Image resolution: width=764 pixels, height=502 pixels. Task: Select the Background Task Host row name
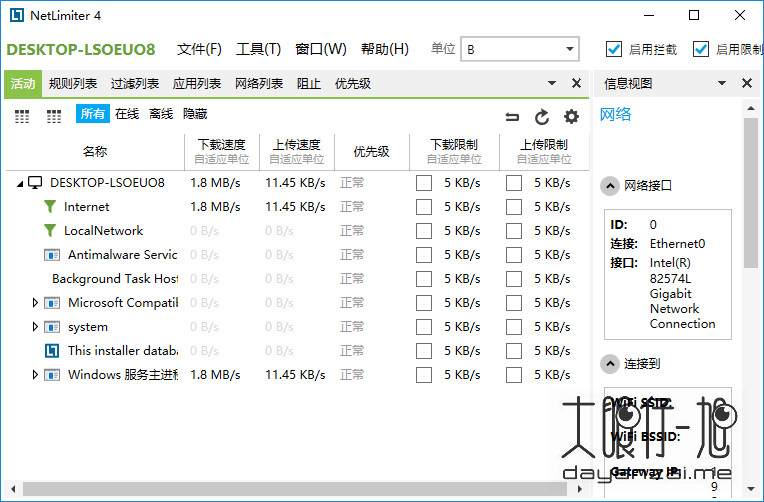[115, 279]
